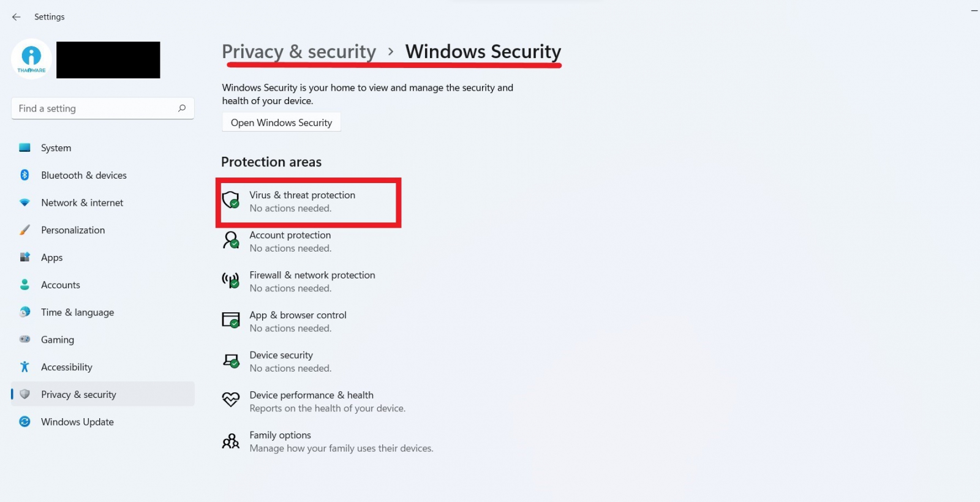Click the Family options people icon
The height and width of the screenshot is (502, 980).
230,441
